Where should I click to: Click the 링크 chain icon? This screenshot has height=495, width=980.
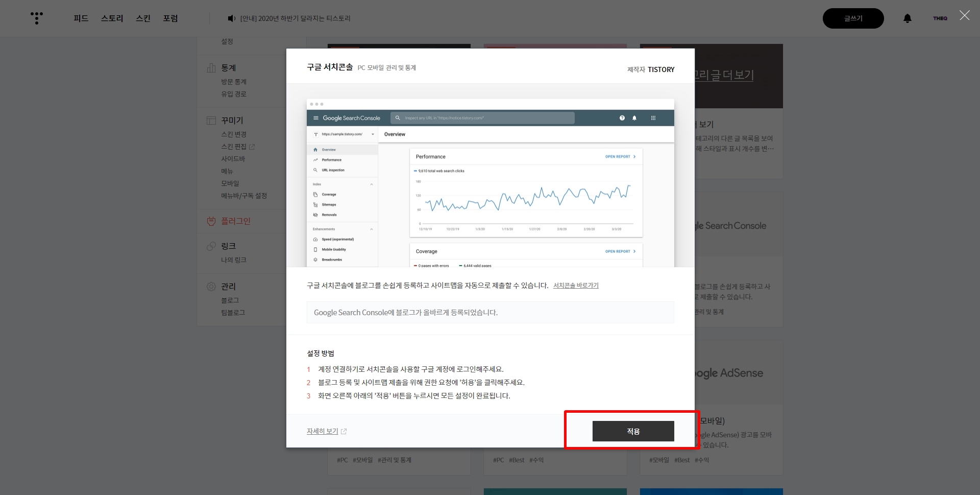point(211,246)
